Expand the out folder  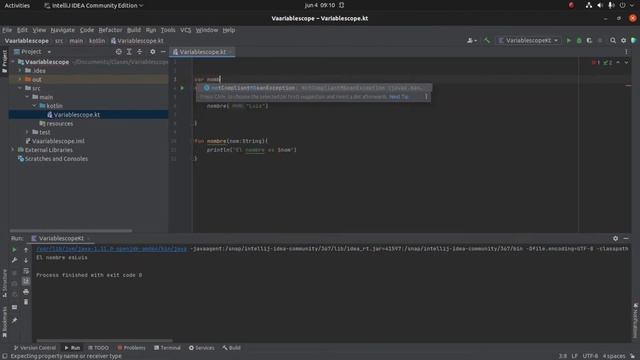(20, 79)
